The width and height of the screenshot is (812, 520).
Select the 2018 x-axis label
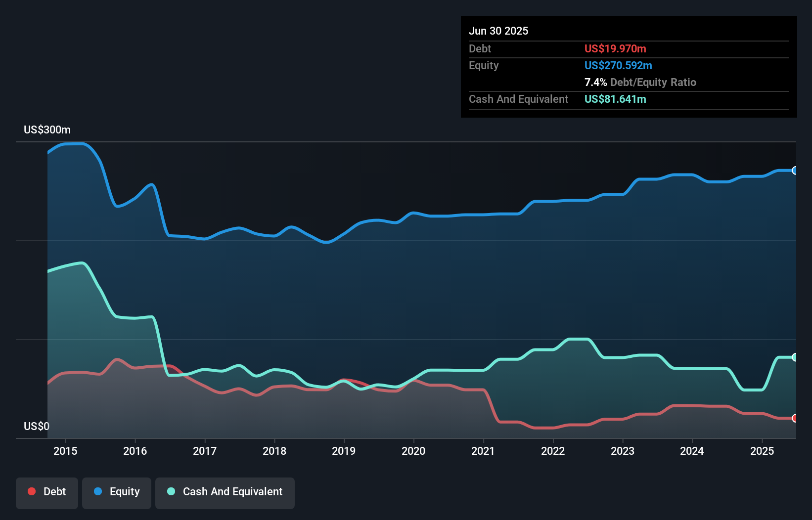[x=274, y=451]
